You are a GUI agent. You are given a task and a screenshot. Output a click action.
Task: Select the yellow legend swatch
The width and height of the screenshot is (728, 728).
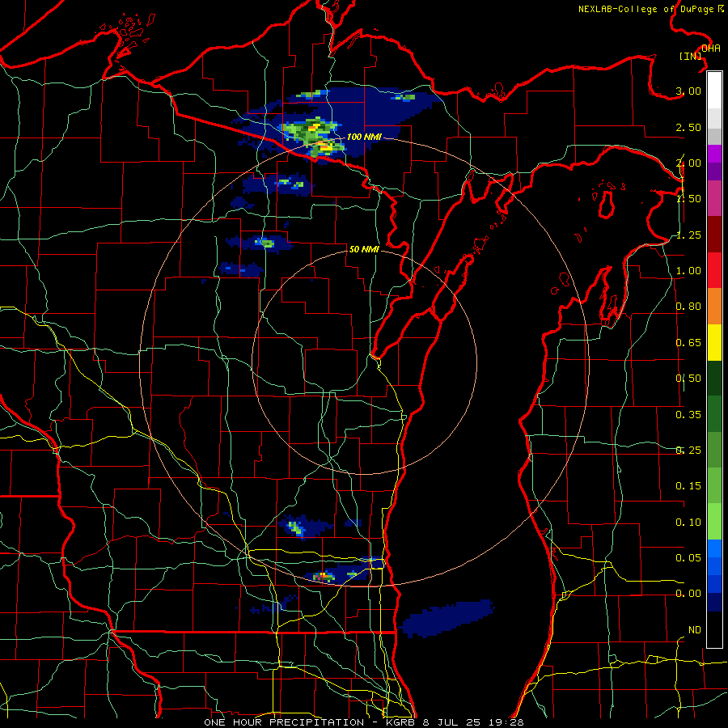pos(714,342)
